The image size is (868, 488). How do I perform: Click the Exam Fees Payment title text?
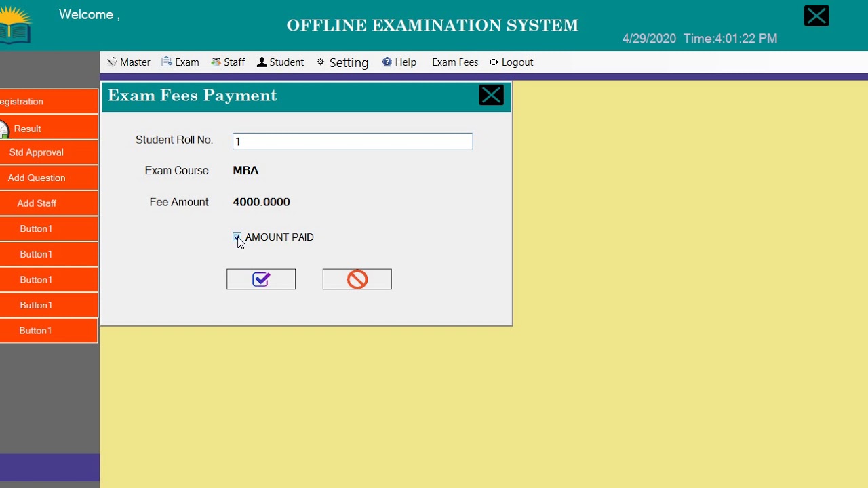pyautogui.click(x=193, y=96)
